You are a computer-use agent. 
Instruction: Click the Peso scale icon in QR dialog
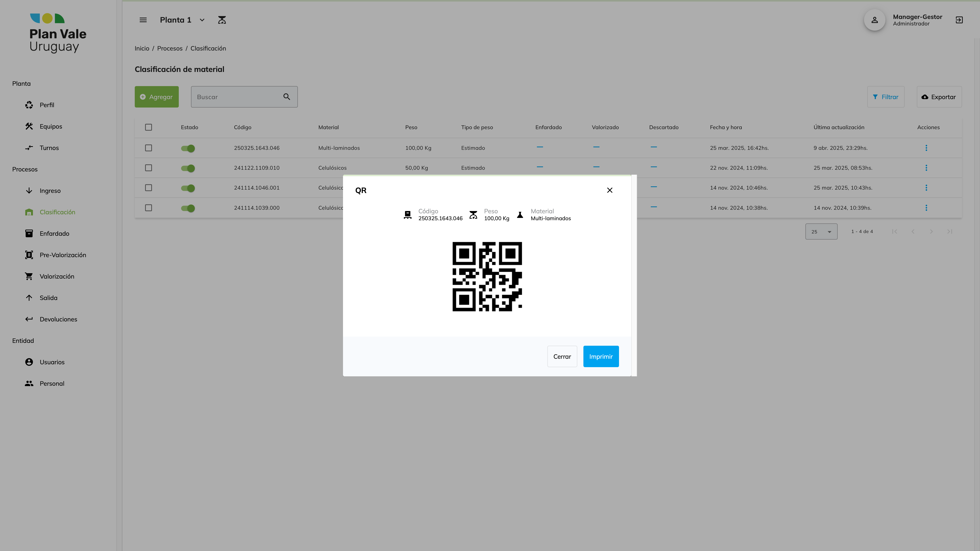473,215
